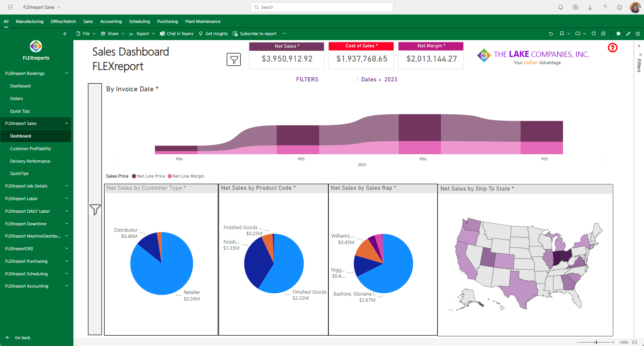Screen dimensions: 644x346
Task: Click the report info icon
Action: coord(638,34)
